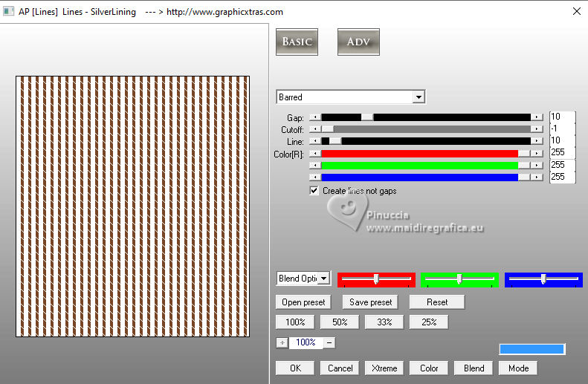This screenshot has width=588, height=384.
Task: Click the Cutoff slider thumb
Action: coord(327,129)
